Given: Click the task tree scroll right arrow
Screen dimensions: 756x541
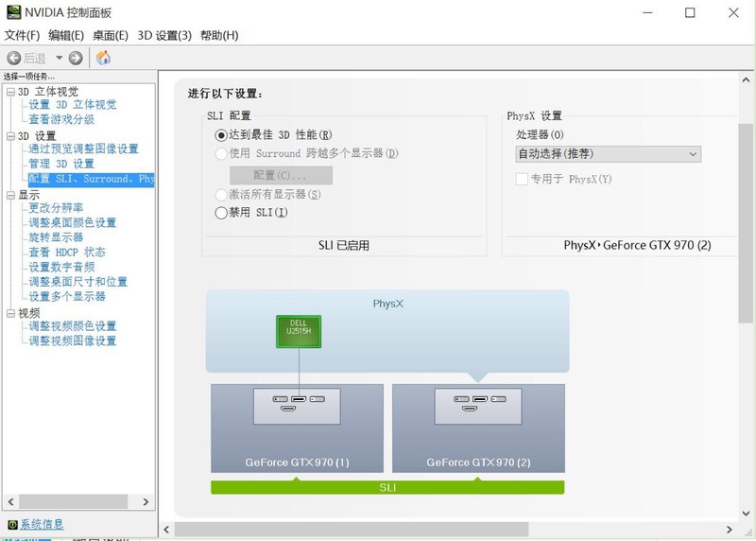Looking at the screenshot, I should (146, 502).
